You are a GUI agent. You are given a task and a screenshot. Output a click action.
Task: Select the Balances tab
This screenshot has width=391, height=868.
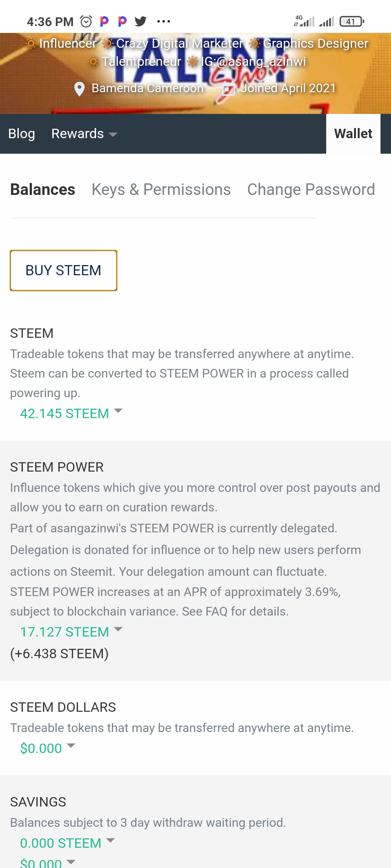(43, 190)
